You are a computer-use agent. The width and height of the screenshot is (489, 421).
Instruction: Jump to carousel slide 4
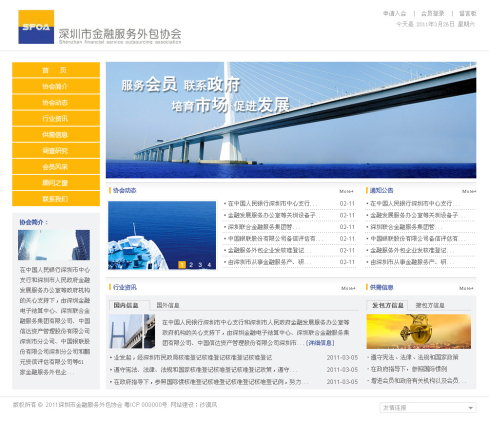coord(209,265)
